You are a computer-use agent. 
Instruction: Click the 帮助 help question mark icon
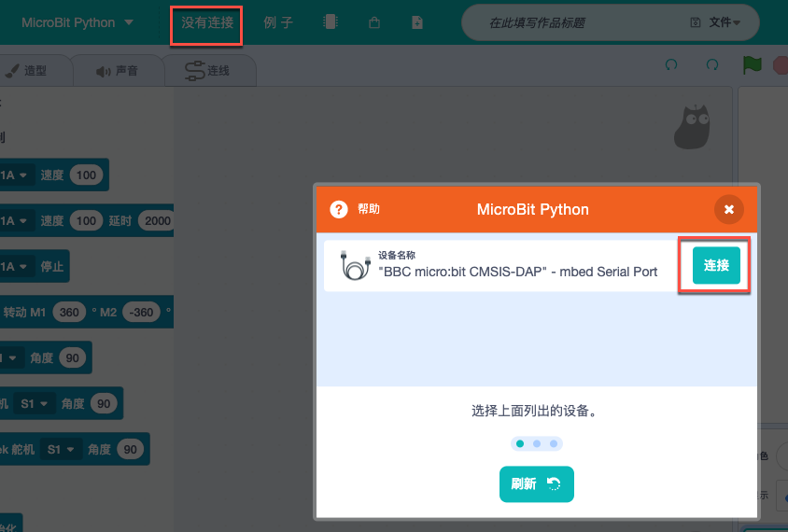tap(339, 209)
